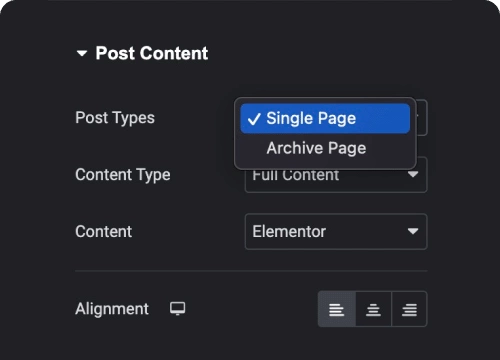
Task: Select Single Page option
Action: [x=325, y=118]
